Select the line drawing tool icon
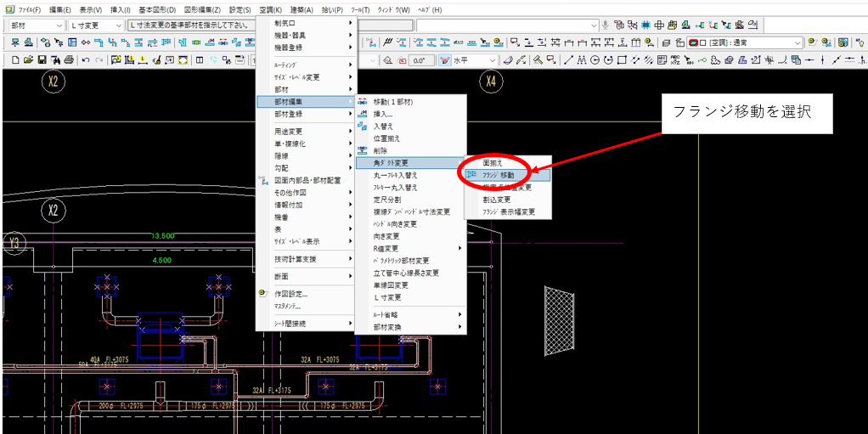Image resolution: width=868 pixels, height=434 pixels. [x=568, y=59]
